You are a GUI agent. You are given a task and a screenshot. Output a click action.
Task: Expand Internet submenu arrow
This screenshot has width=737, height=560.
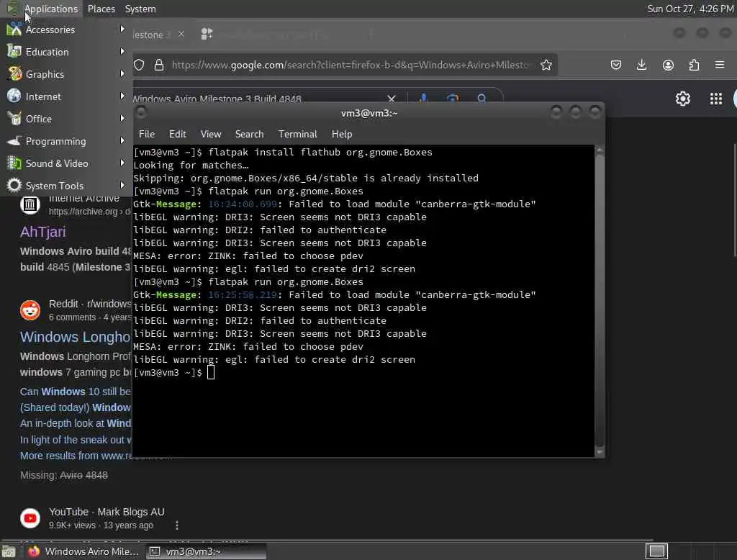[122, 96]
